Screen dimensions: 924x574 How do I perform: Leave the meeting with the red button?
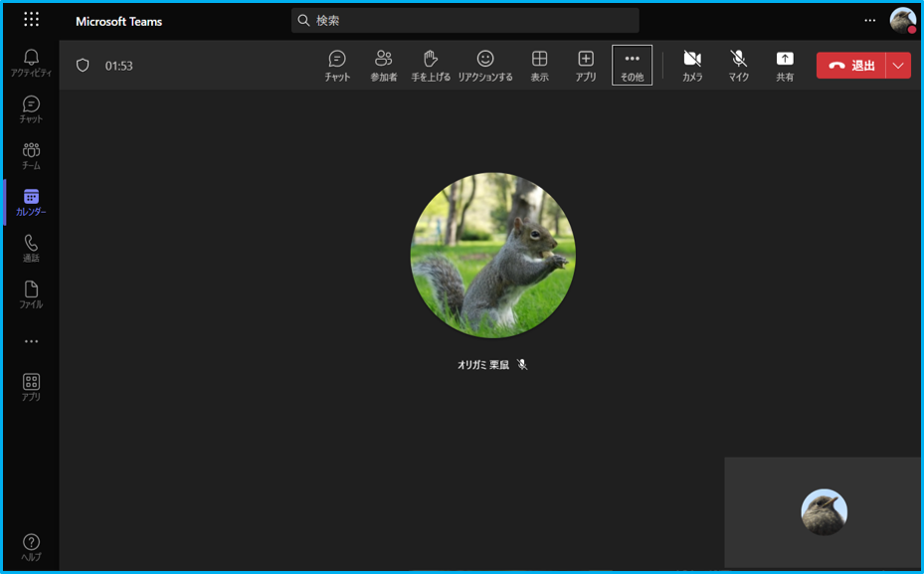851,66
